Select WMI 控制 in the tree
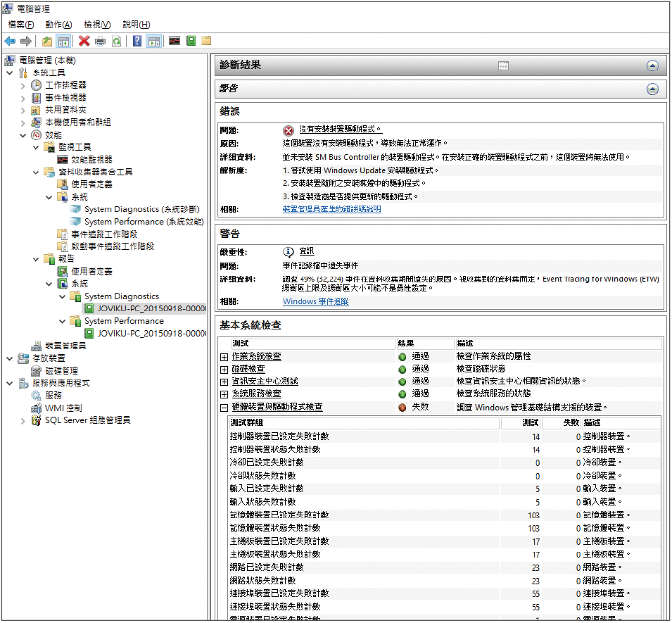 (x=63, y=408)
